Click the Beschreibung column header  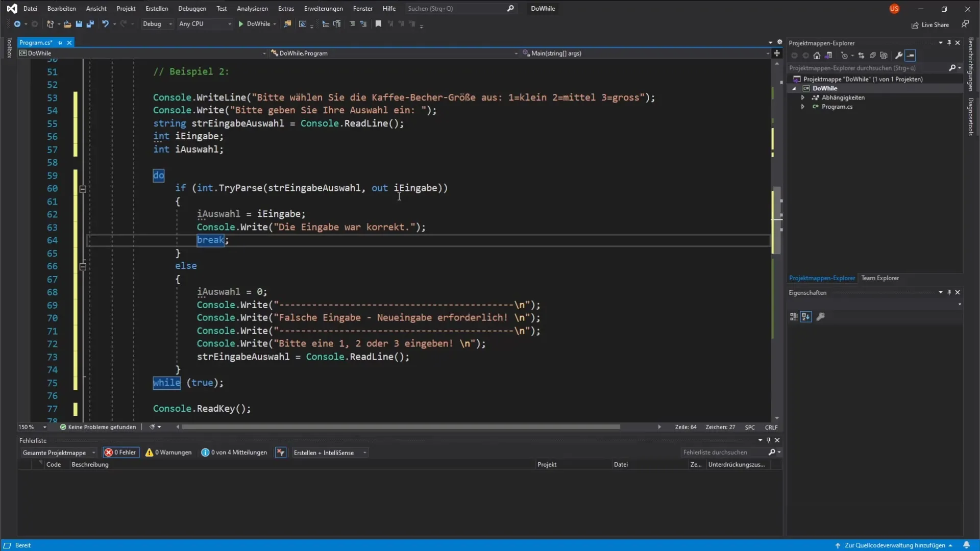90,465
